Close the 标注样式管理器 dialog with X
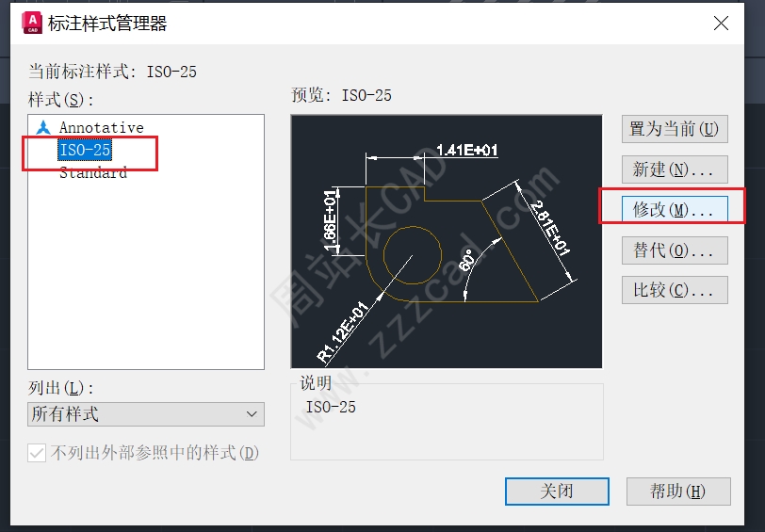 721,23
